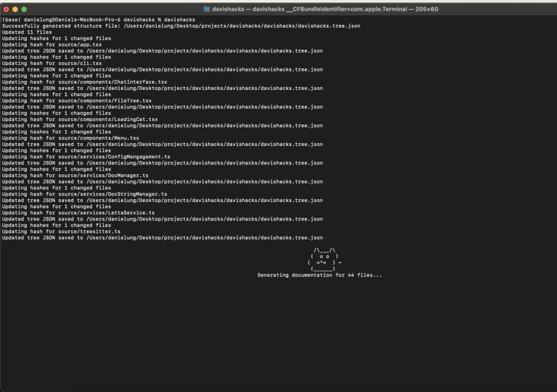The width and height of the screenshot is (557, 392).
Task: Click the 'source/components/ChatInterface.tsx' hash line
Action: [x=84, y=82]
